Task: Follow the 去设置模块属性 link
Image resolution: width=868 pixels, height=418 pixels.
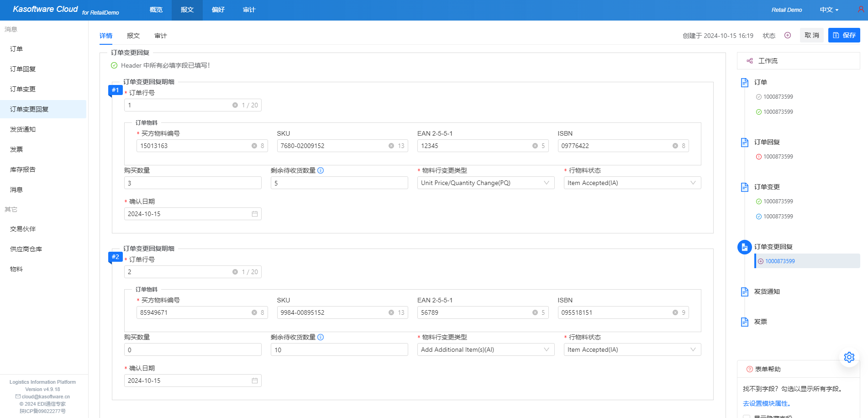Action: [x=766, y=403]
